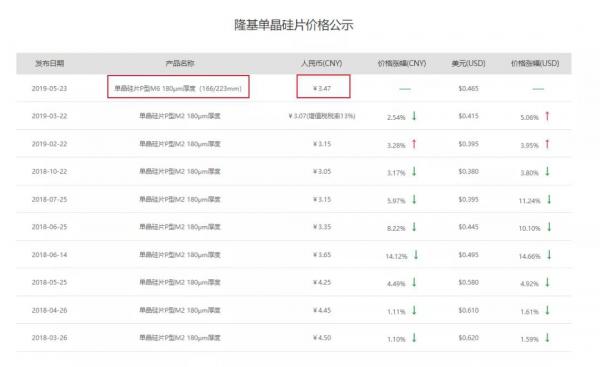Click the CNY down arrow beside 3.17%
600x367 pixels.
click(x=414, y=171)
